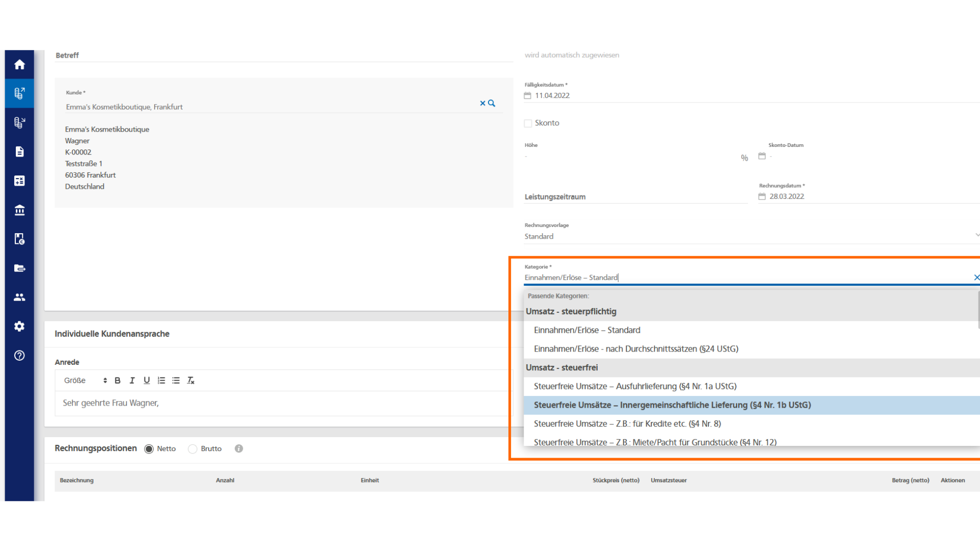Search customers with magnifier icon

point(492,103)
